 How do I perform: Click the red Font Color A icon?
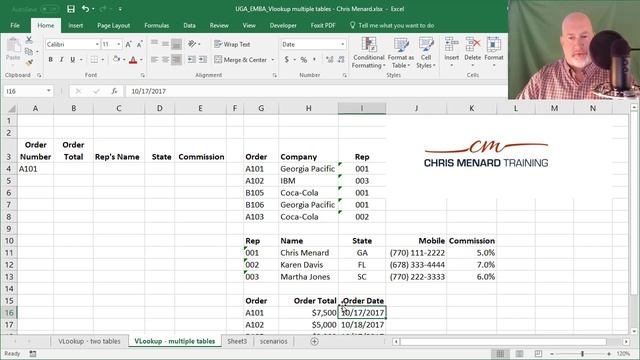pyautogui.click(x=133, y=60)
